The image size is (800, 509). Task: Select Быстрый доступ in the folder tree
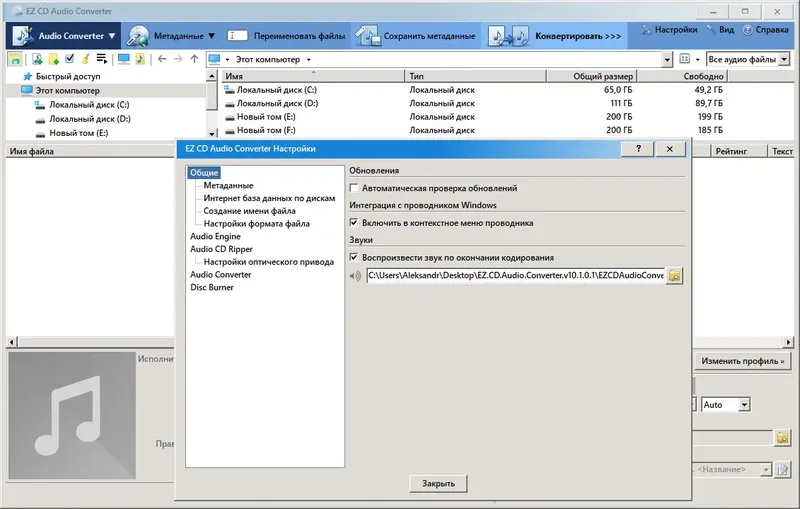(x=68, y=77)
